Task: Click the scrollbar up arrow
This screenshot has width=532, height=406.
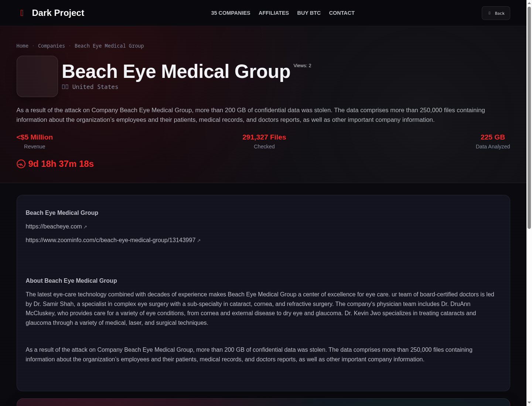Action: pyautogui.click(x=529, y=3)
